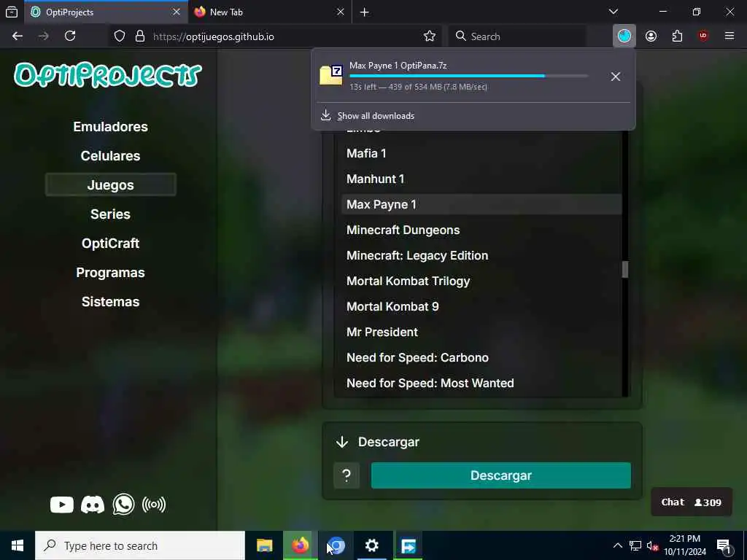Cancel the Max Payne 1 download
This screenshot has height=560, width=747.
pos(616,77)
